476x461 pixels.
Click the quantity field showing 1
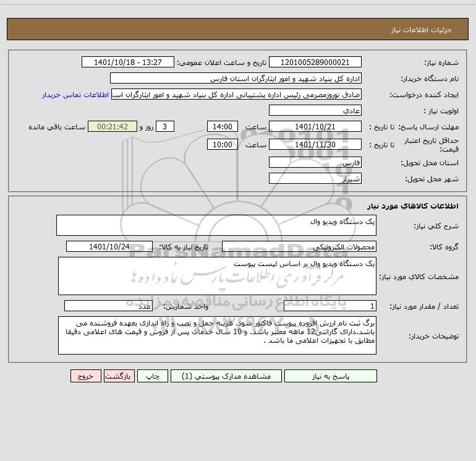click(x=330, y=306)
